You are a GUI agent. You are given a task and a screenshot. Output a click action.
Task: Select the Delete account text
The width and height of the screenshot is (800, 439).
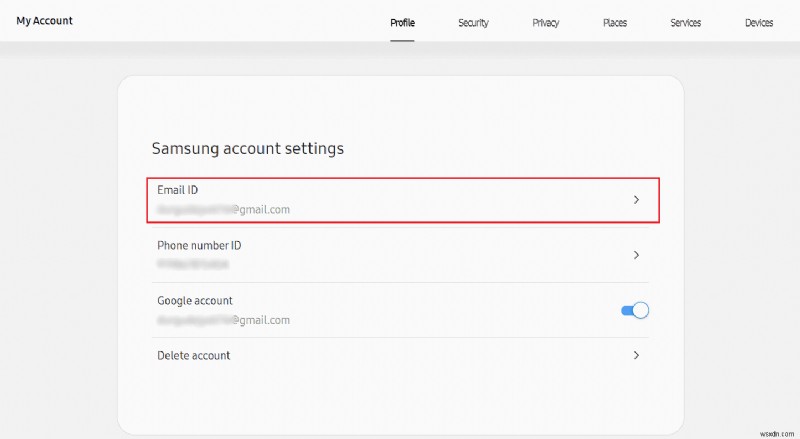click(x=193, y=355)
